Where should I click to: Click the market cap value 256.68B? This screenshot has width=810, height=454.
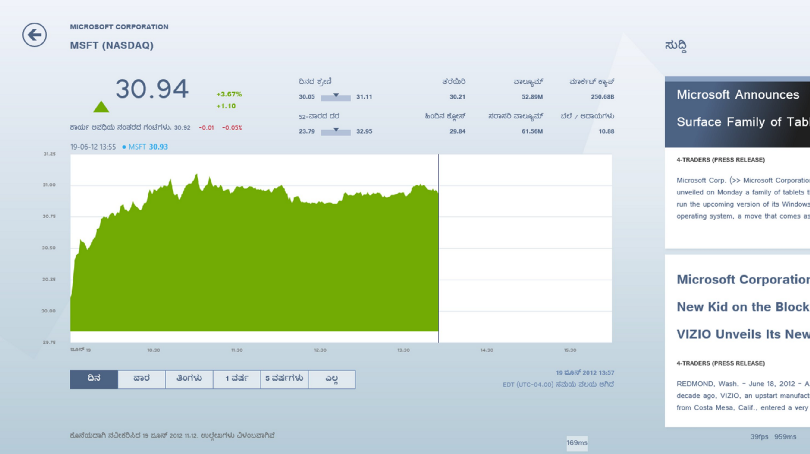pos(602,97)
